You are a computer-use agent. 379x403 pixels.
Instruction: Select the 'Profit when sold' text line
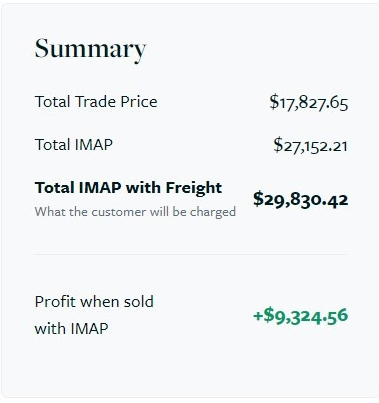click(94, 302)
